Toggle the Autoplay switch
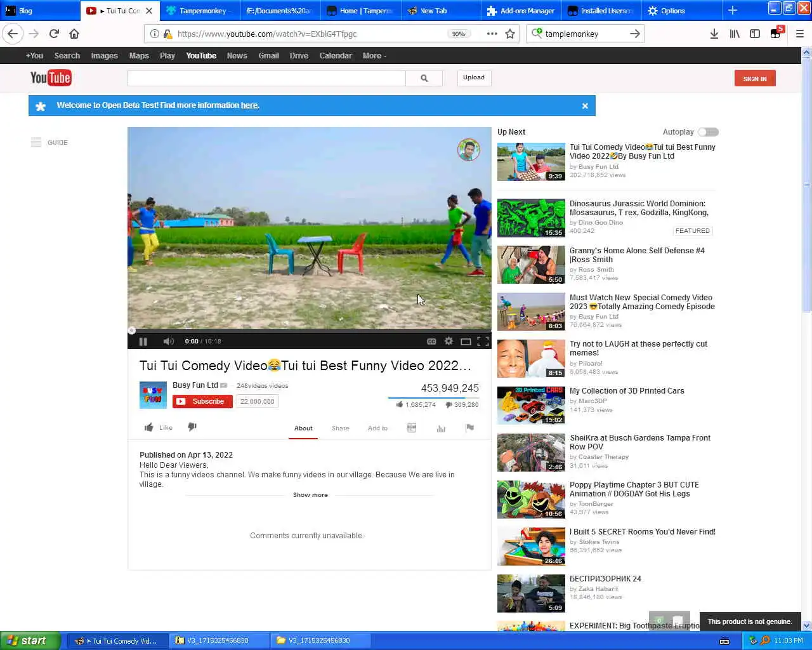 click(x=708, y=132)
